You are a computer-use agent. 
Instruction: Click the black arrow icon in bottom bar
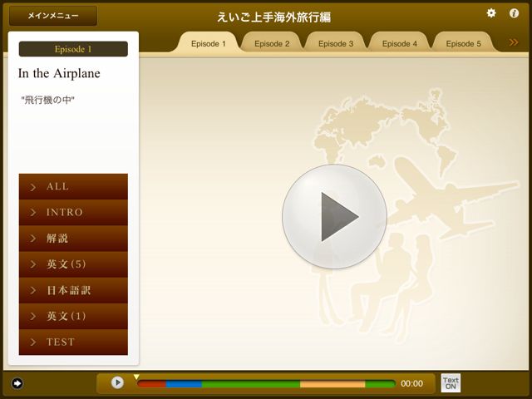coord(17,383)
